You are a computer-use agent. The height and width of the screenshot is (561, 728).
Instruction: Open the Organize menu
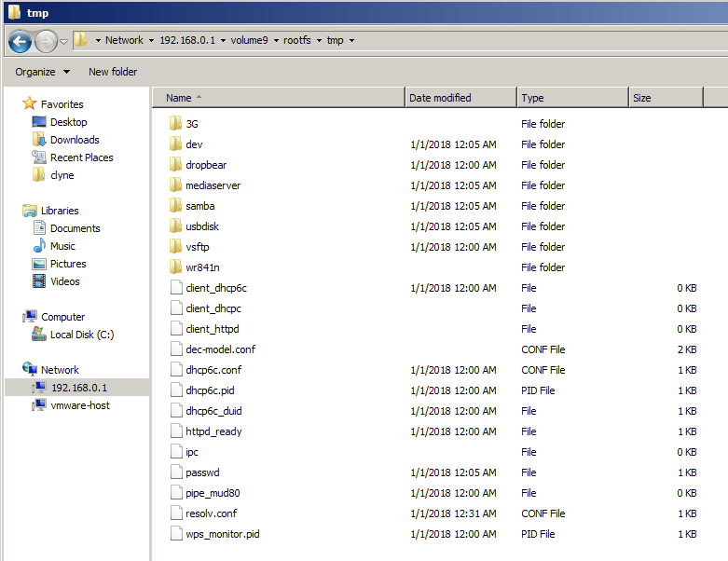coord(42,72)
